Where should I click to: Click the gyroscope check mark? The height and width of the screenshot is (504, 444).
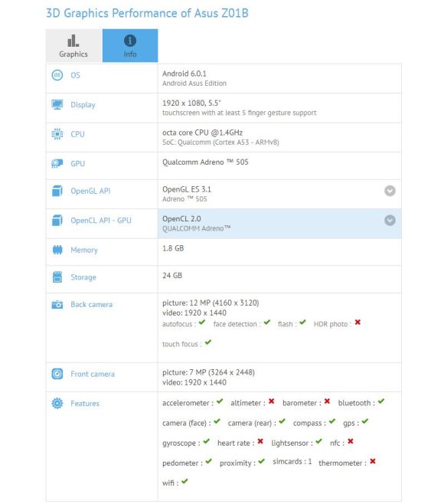point(206,441)
